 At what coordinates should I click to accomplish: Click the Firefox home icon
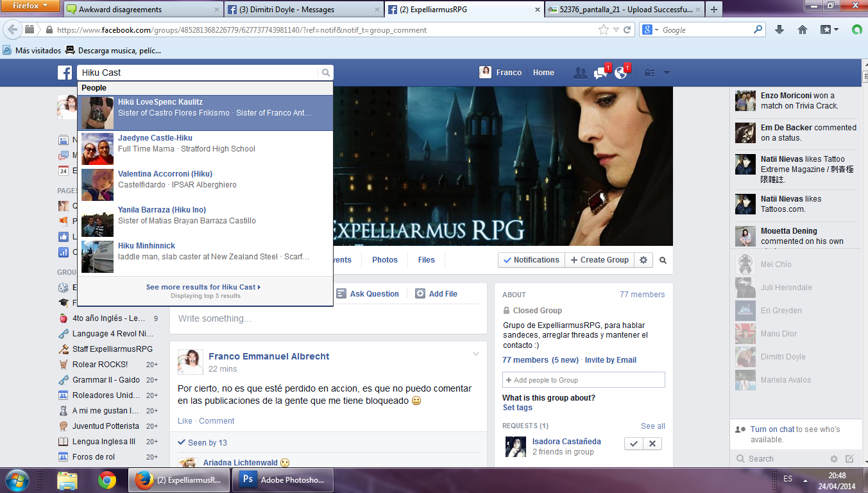tap(803, 30)
